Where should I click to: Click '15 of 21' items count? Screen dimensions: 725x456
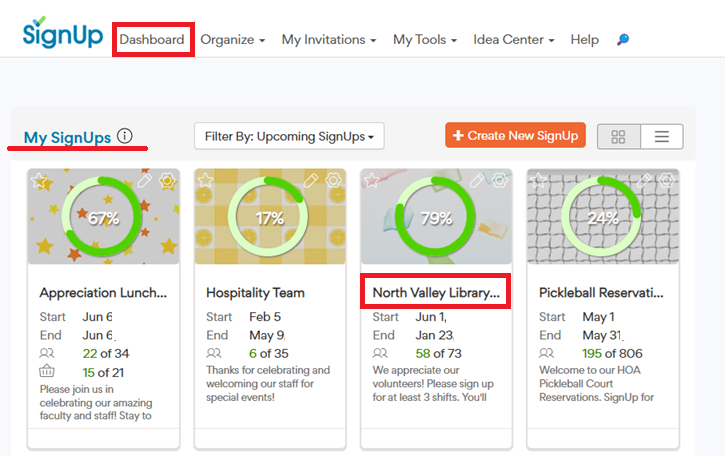click(103, 373)
